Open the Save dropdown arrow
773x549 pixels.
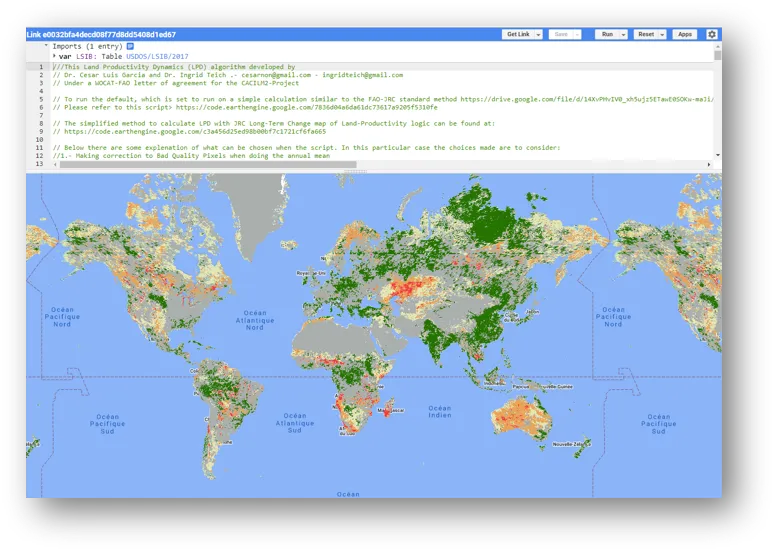[x=578, y=34]
